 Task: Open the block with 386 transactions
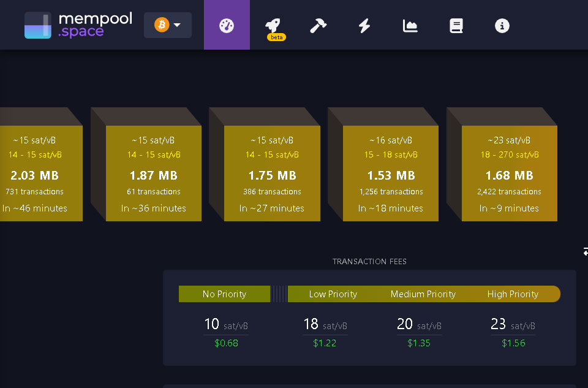272,173
